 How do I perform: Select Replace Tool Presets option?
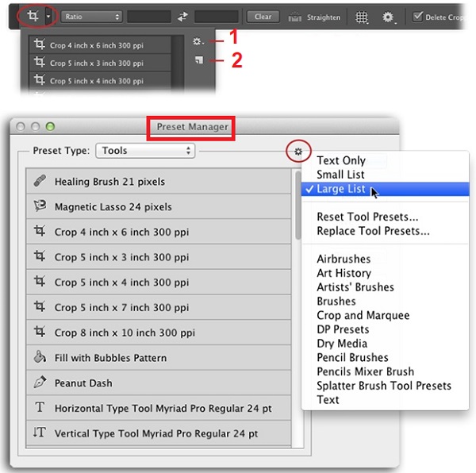373,231
